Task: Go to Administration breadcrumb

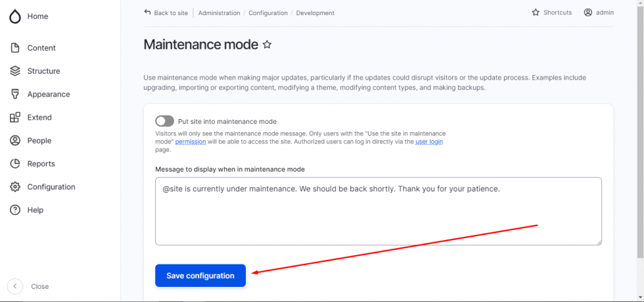Action: point(219,13)
